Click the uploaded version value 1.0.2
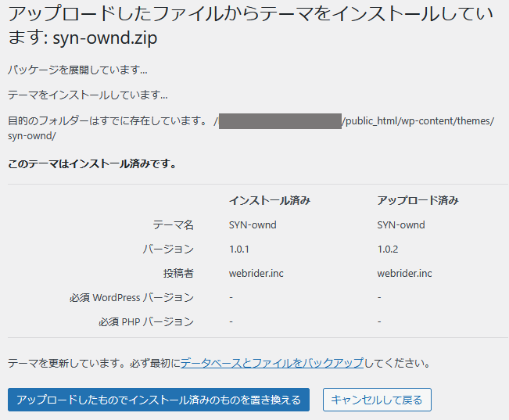The width and height of the screenshot is (509, 420). click(x=388, y=249)
